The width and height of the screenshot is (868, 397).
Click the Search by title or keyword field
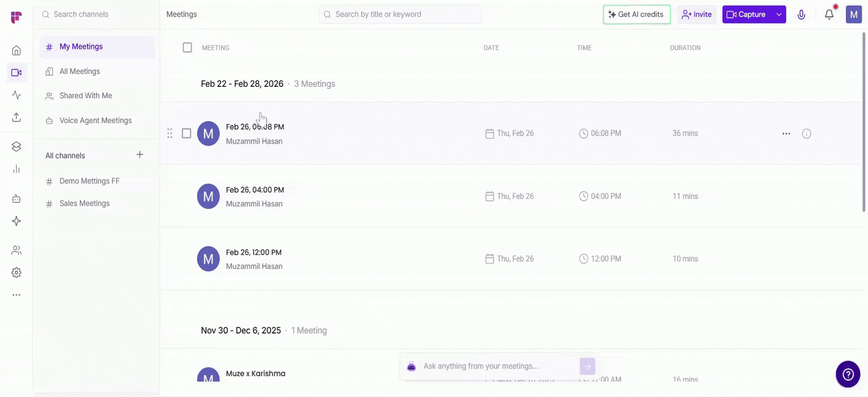(400, 14)
